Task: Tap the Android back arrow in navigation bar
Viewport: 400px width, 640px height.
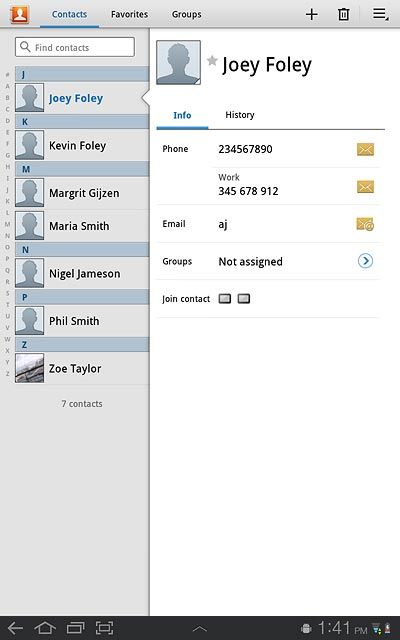Action: [x=15, y=628]
